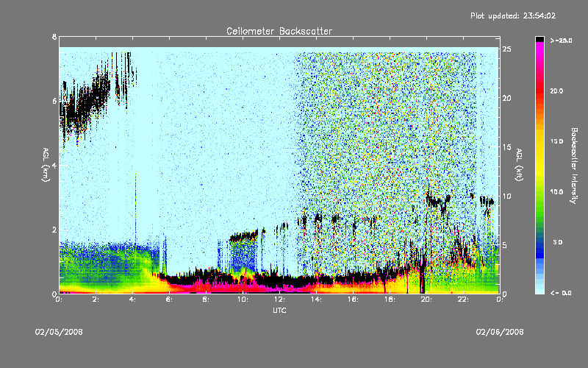
Task: Click the '<= 0.0' colorbar minimum label
Action: click(561, 292)
